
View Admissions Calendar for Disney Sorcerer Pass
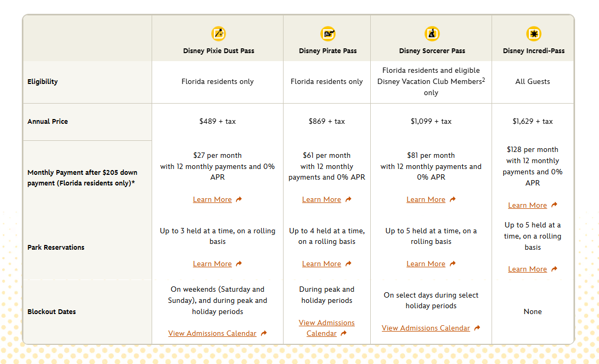point(426,328)
